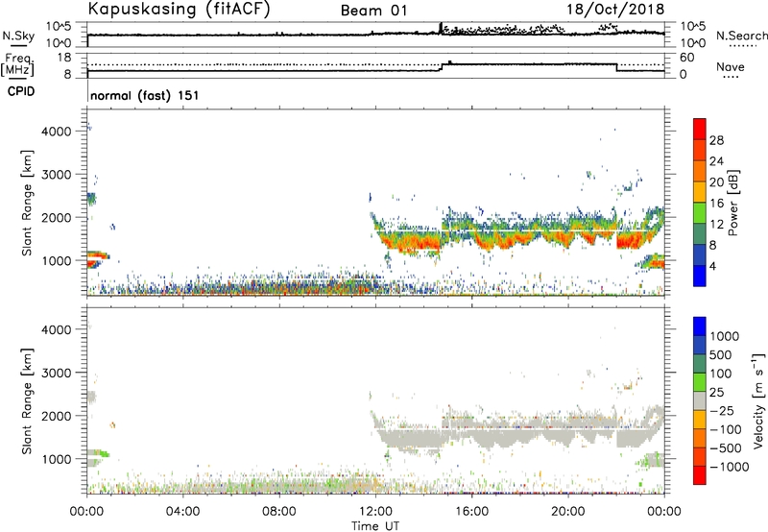Click the '3000' tick on power panel
The image size is (768, 532).
[56, 175]
